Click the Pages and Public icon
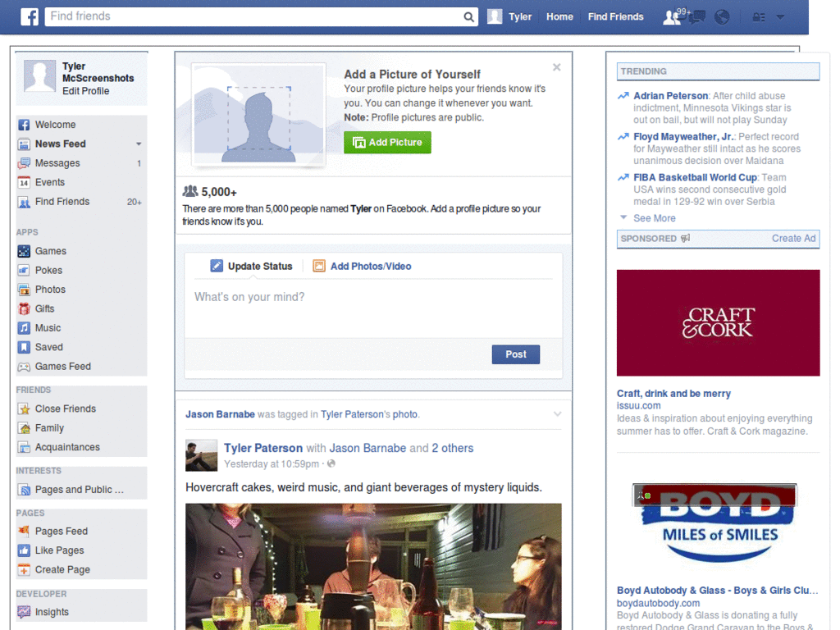This screenshot has width=840, height=630. click(24, 490)
